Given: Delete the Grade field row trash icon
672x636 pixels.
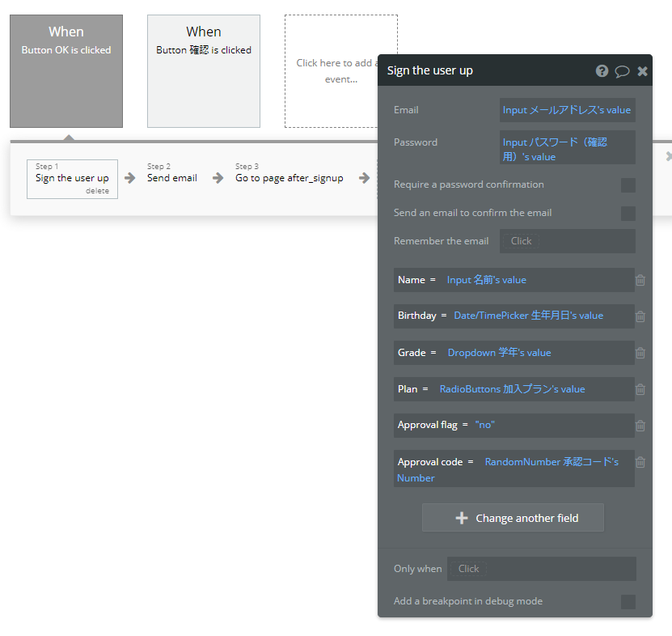Looking at the screenshot, I should (x=640, y=353).
